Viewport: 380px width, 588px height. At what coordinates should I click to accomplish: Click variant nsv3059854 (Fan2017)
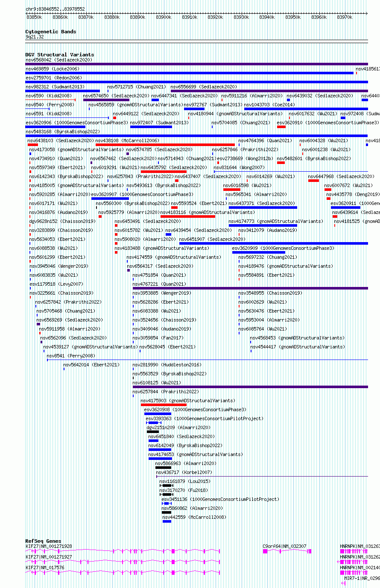coord(158,338)
